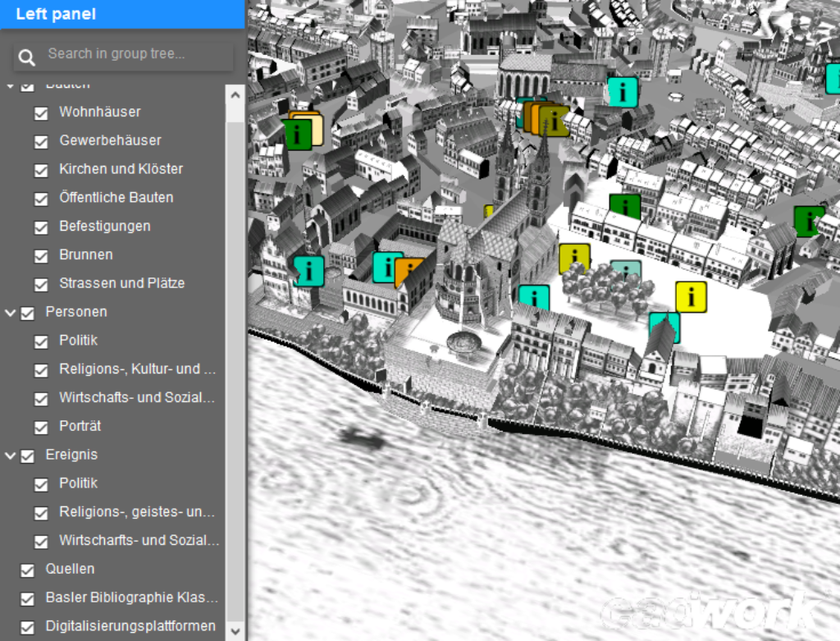Open the teal info marker near the top church

coord(623,92)
